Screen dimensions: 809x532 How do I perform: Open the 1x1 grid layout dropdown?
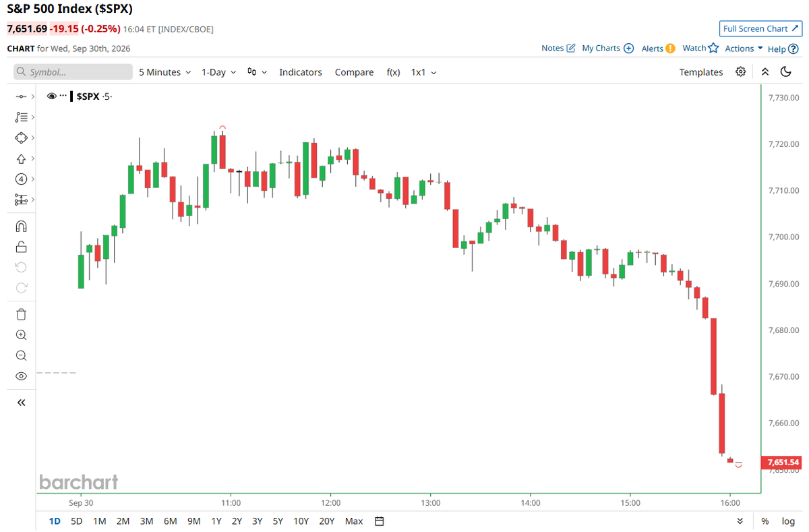(x=423, y=72)
